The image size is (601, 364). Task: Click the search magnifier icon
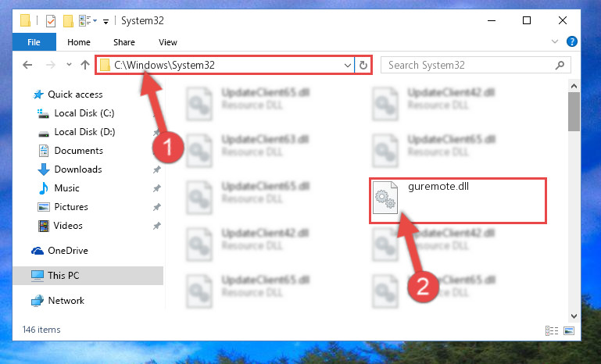tap(560, 65)
